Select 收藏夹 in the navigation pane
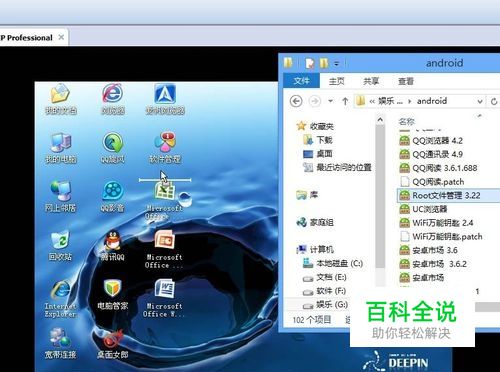 pyautogui.click(x=315, y=126)
